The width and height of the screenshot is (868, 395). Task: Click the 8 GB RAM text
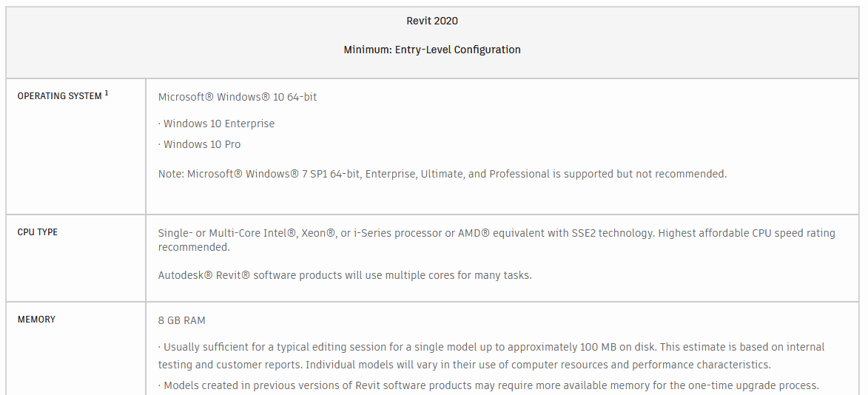pos(182,320)
